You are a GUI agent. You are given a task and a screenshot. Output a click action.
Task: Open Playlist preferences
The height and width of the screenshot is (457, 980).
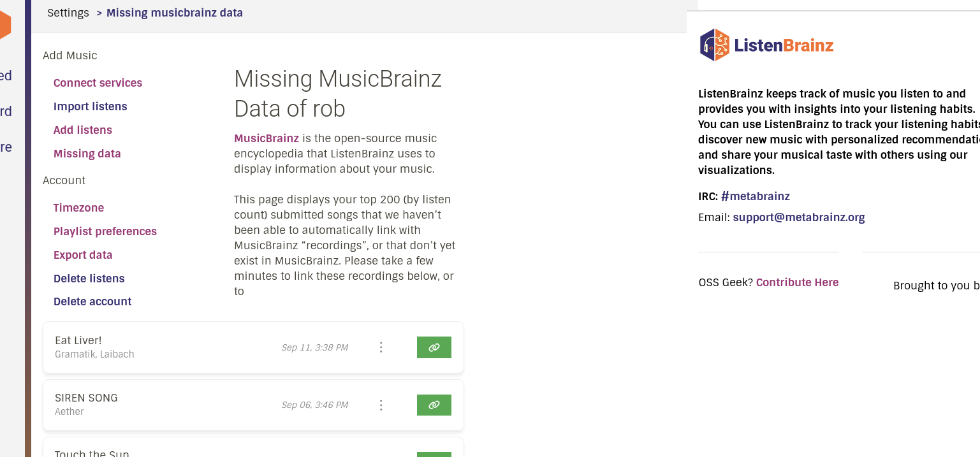(x=105, y=231)
